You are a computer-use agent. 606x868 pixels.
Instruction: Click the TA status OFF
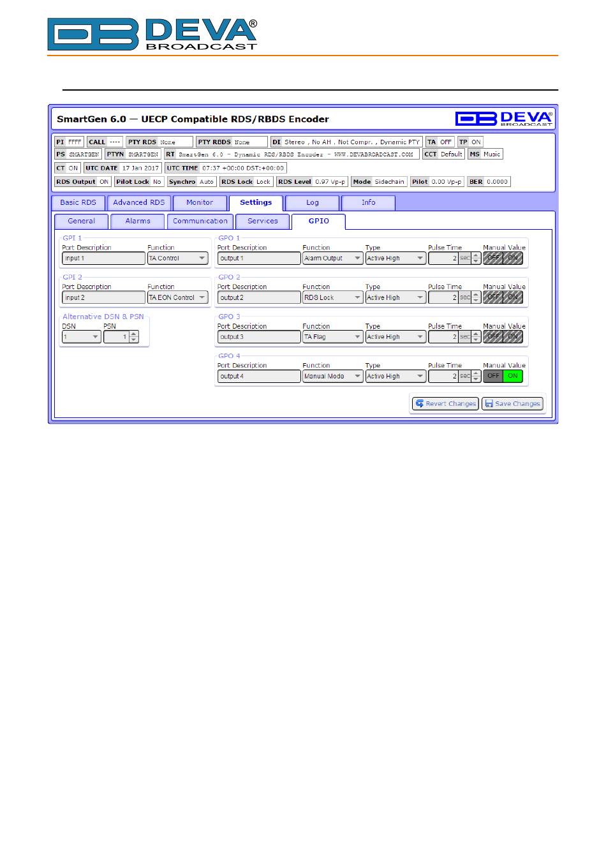(x=446, y=142)
